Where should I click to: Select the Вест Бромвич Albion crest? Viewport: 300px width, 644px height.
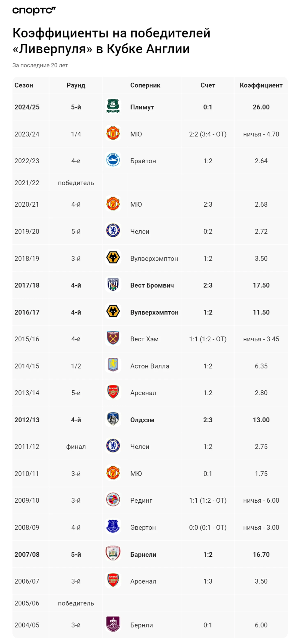click(x=113, y=284)
